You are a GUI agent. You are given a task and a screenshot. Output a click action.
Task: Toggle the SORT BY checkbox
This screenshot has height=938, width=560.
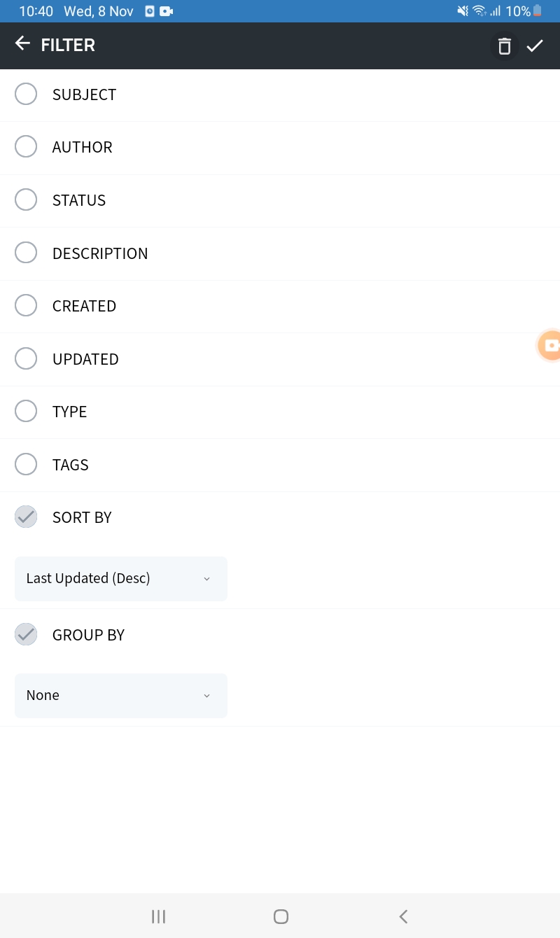pos(26,517)
